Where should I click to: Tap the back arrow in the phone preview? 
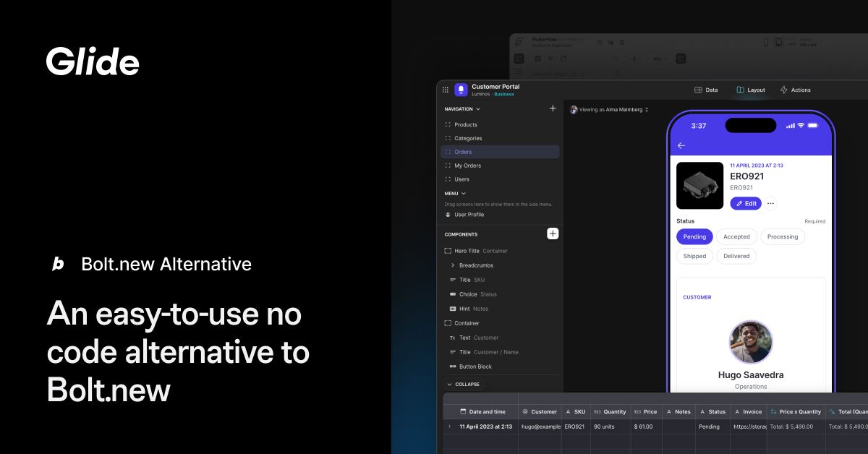point(681,145)
